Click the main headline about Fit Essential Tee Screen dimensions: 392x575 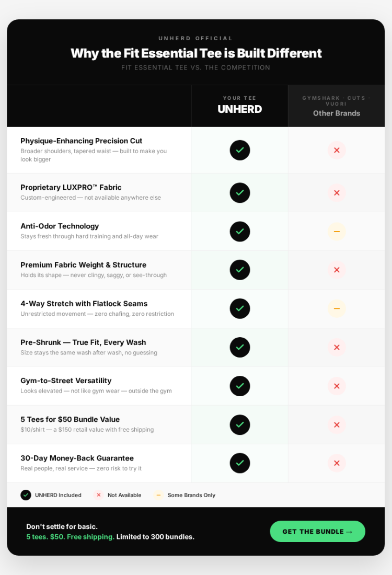coord(196,53)
